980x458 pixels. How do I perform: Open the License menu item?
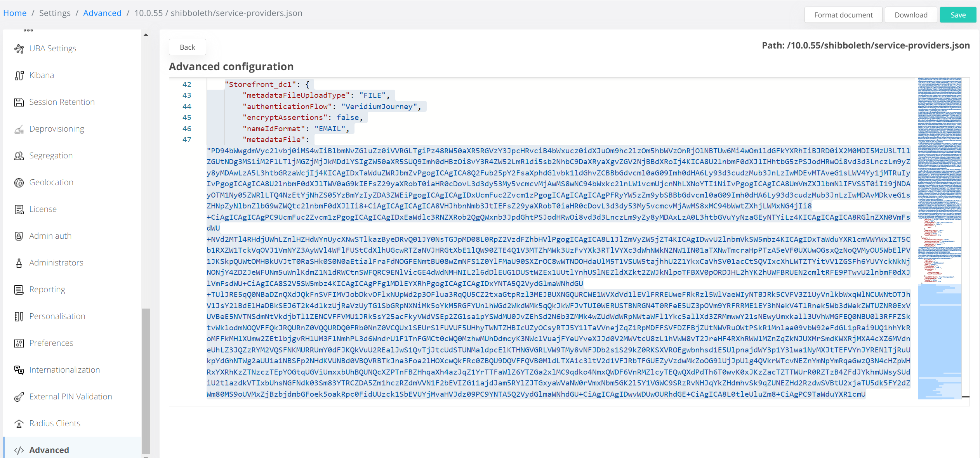[43, 209]
